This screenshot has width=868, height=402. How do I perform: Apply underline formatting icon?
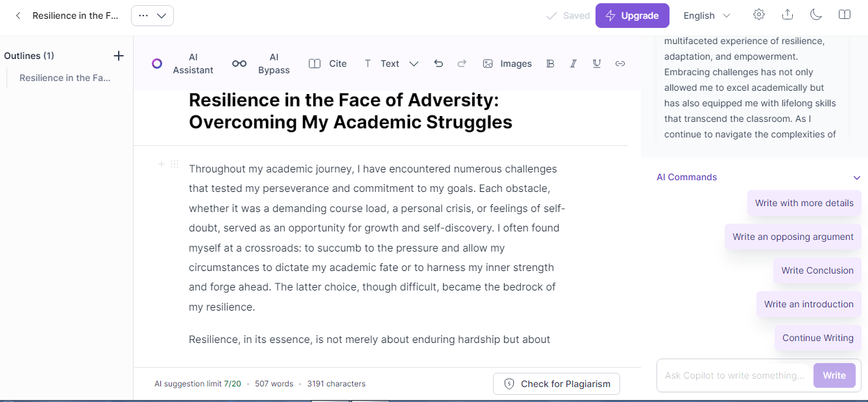pyautogui.click(x=597, y=64)
